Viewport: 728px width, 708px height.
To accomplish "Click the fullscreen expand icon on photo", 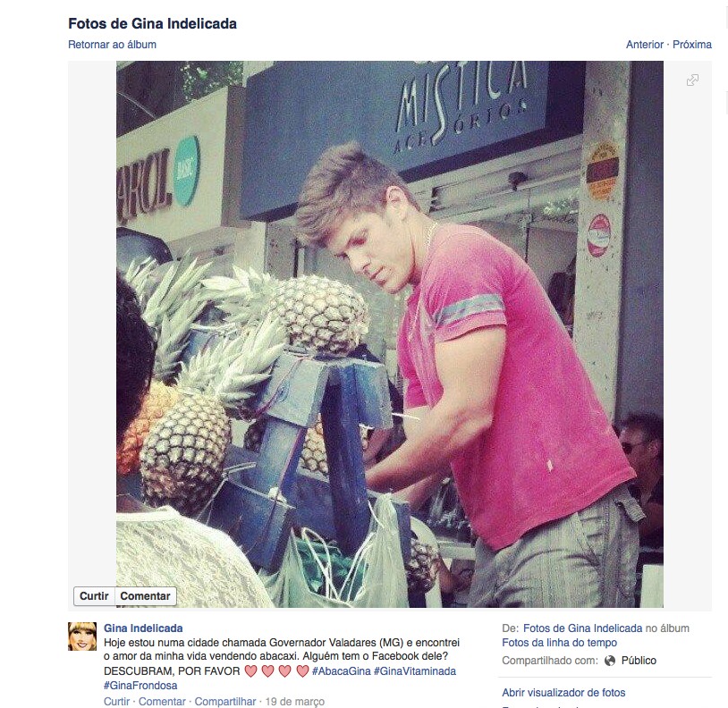I will click(x=692, y=80).
